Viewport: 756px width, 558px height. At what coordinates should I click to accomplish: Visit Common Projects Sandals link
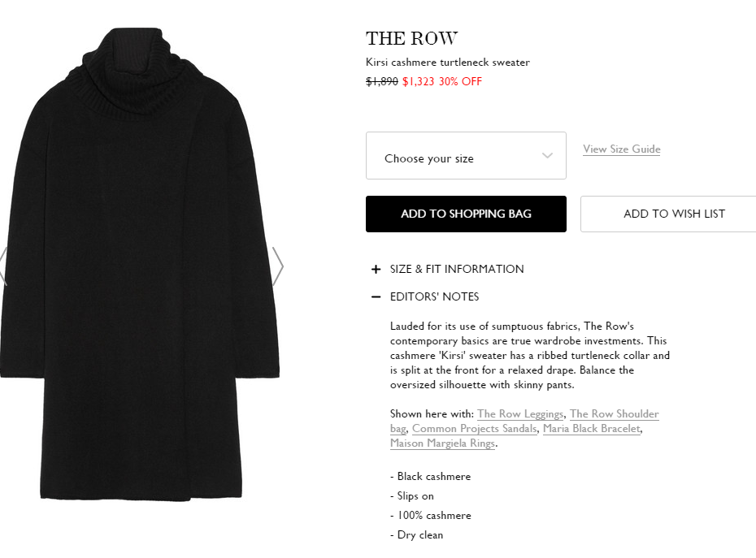[x=475, y=429]
